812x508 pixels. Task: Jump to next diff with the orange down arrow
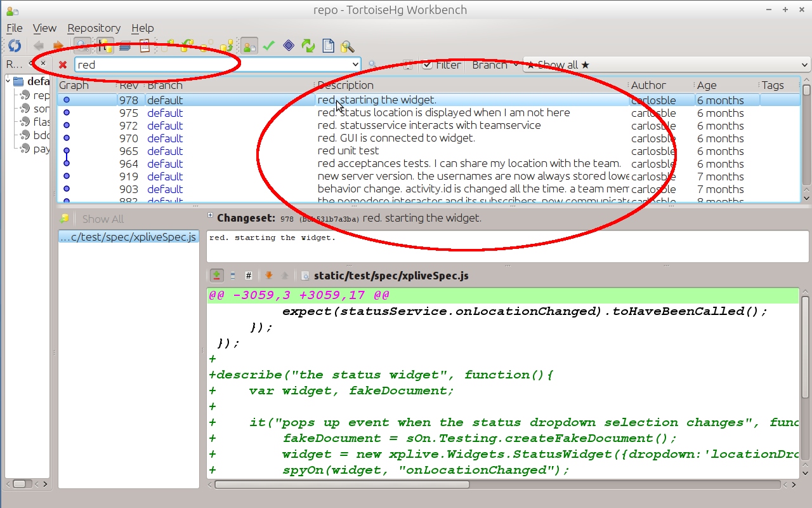(x=269, y=276)
